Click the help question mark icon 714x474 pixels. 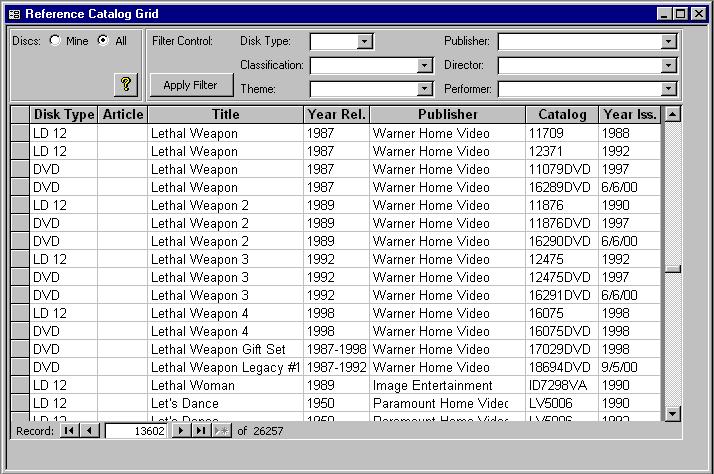tap(126, 85)
